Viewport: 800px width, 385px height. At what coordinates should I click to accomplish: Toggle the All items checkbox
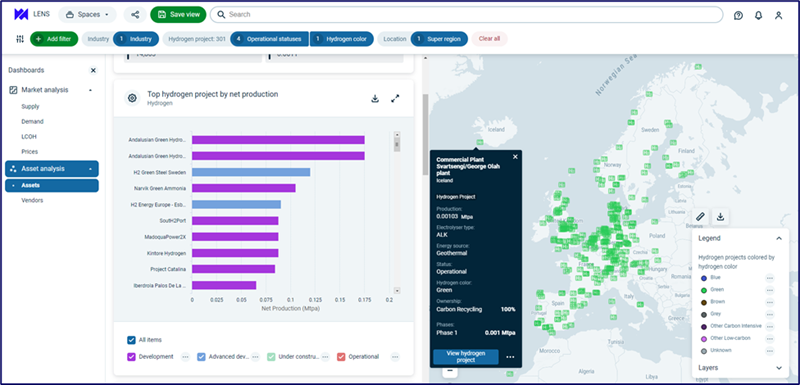[131, 340]
